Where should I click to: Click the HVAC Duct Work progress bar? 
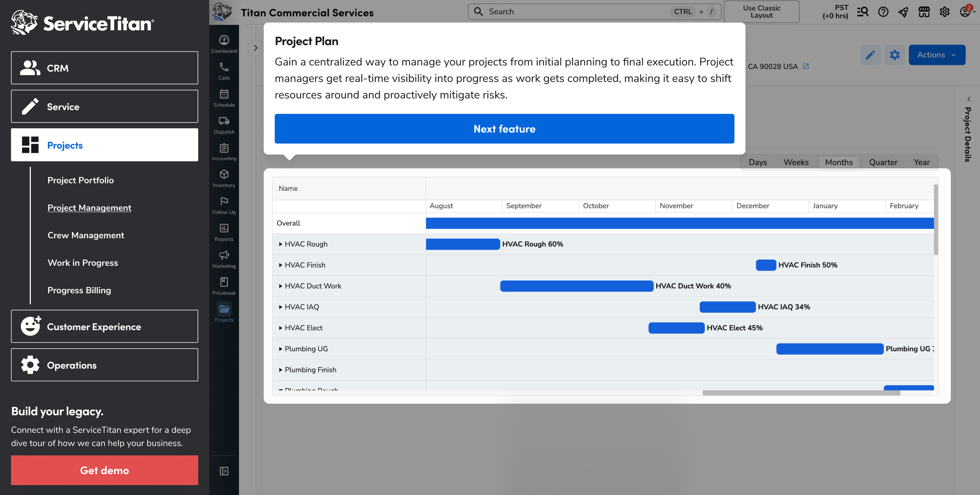576,286
